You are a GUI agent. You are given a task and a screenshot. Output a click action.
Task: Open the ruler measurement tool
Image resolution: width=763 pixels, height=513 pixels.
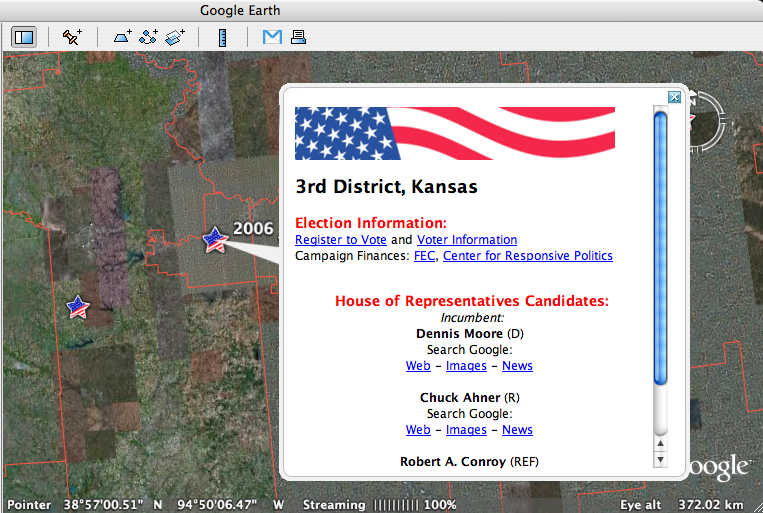pyautogui.click(x=222, y=37)
